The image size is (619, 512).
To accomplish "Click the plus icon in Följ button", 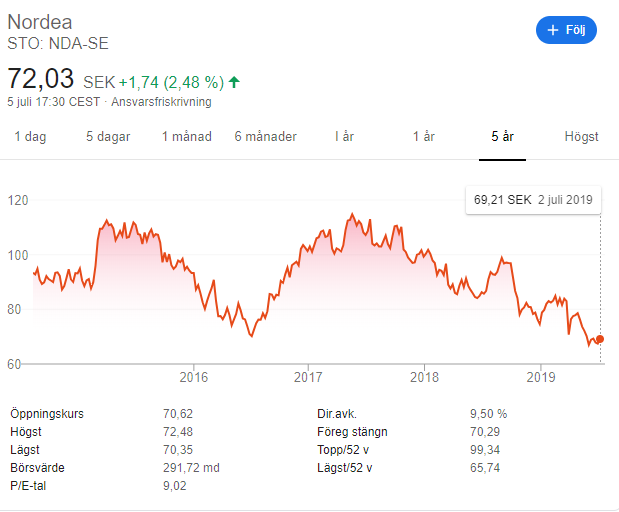I will (x=553, y=30).
